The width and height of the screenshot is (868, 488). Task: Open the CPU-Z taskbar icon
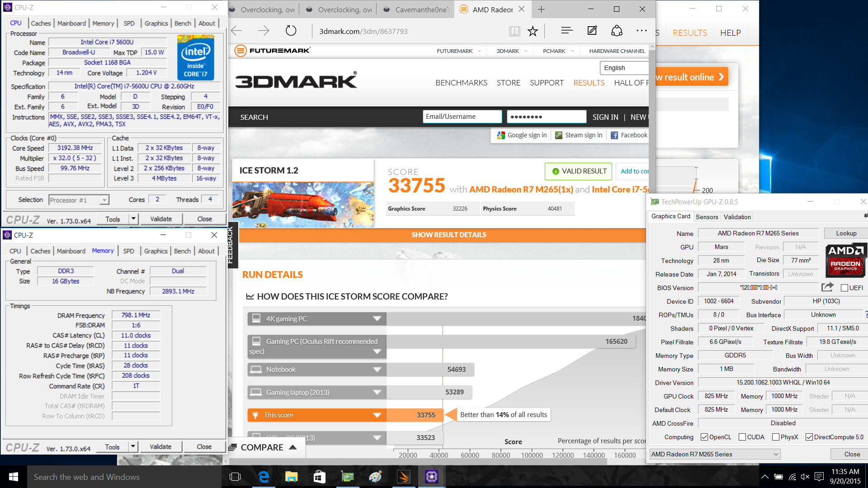click(431, 477)
